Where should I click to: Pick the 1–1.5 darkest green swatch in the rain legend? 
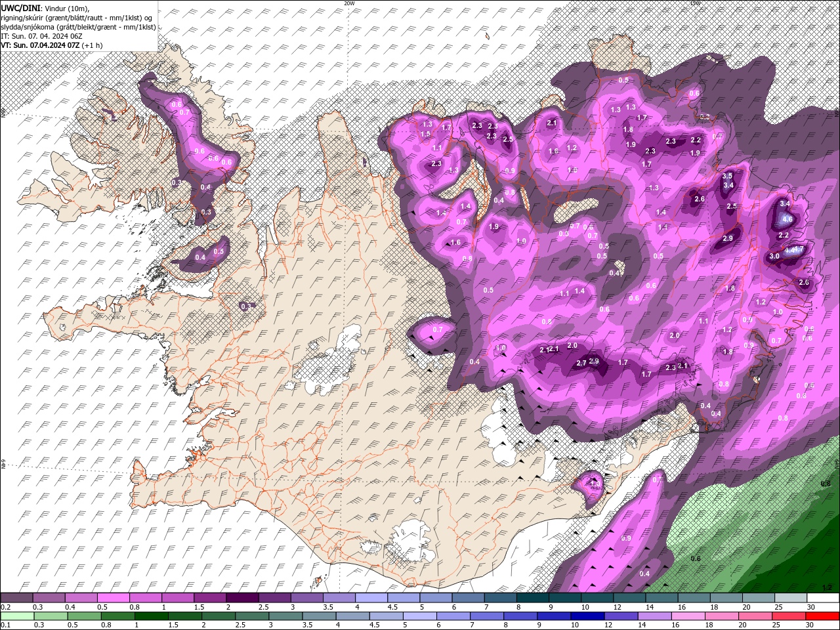coord(150,616)
